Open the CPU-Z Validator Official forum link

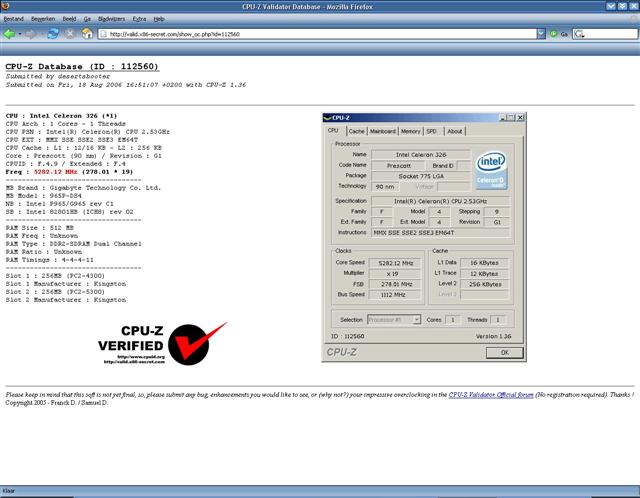pyautogui.click(x=491, y=395)
